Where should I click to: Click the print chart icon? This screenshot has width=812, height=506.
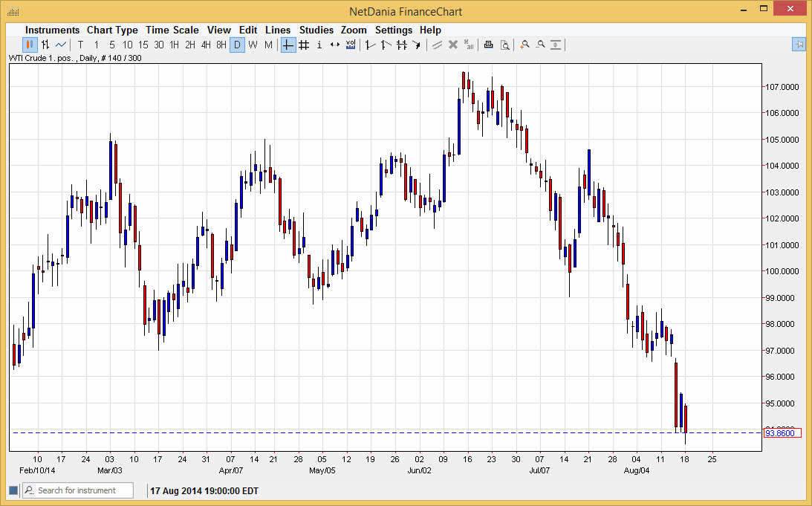click(488, 45)
